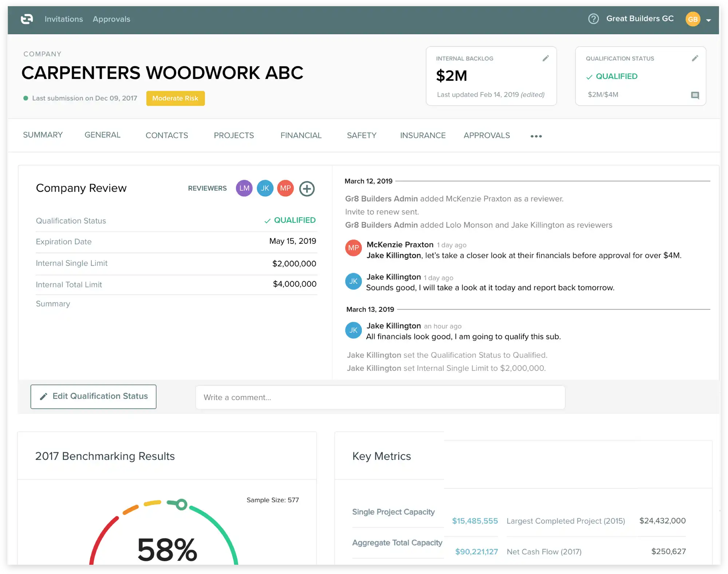
Task: Go to the Insurance tab
Action: [x=423, y=135]
